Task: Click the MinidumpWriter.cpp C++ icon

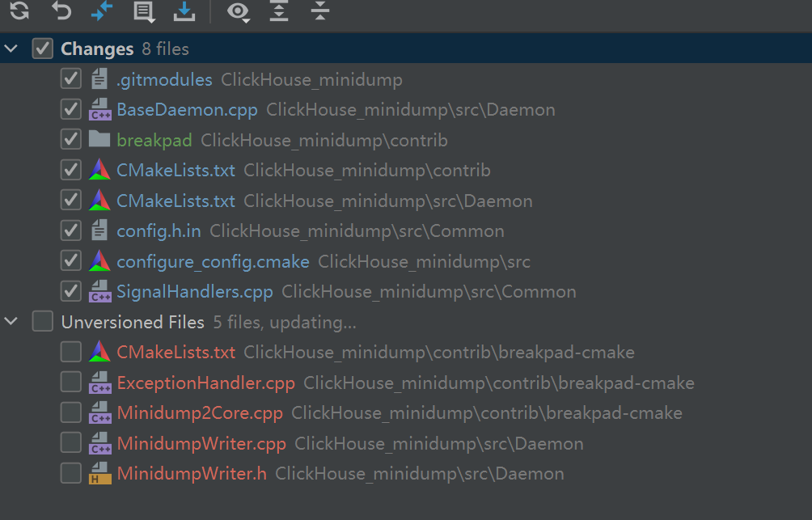Action: tap(100, 443)
